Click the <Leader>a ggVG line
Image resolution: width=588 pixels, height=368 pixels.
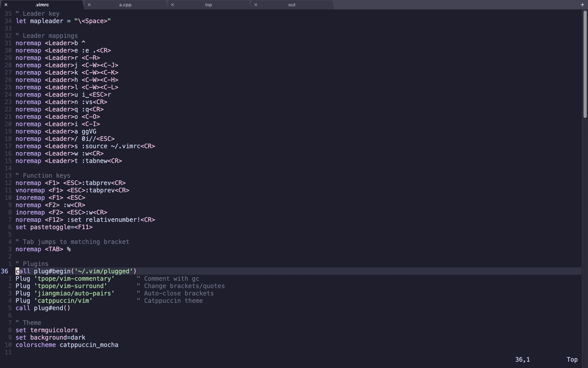point(56,131)
